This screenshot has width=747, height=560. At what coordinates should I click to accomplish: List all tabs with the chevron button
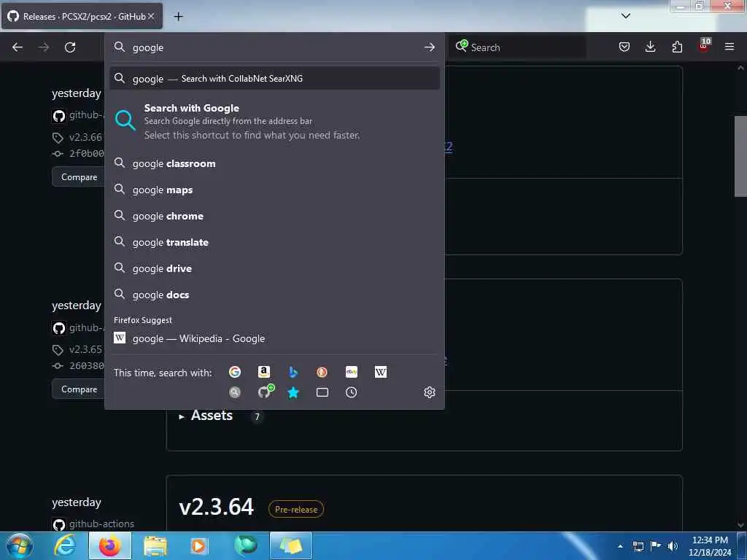(626, 16)
